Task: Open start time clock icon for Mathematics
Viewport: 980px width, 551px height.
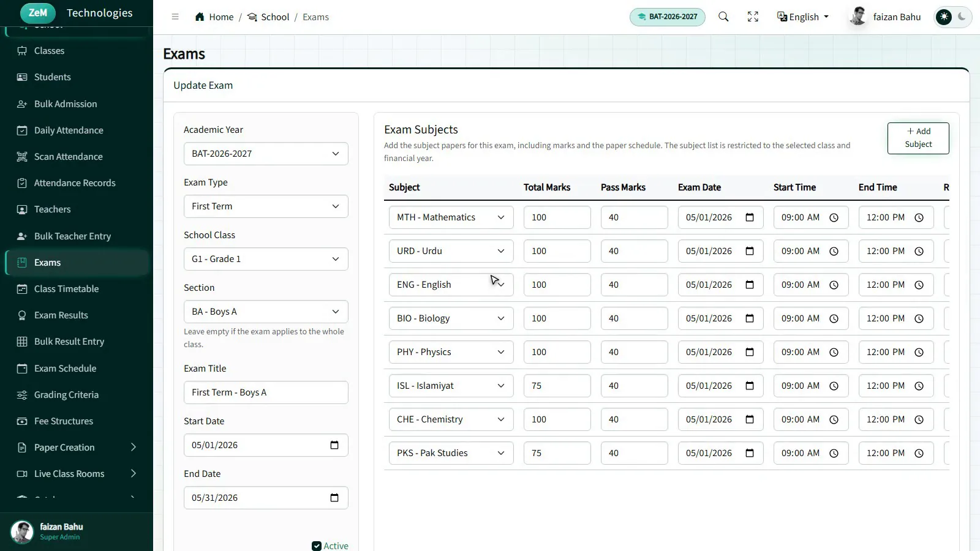Action: coord(834,217)
